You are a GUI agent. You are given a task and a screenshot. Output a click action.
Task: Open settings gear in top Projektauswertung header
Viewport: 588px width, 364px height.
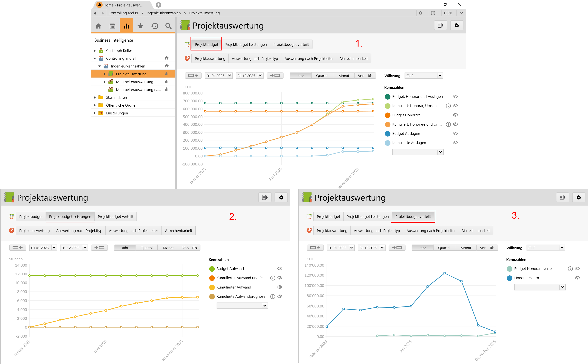tap(456, 25)
